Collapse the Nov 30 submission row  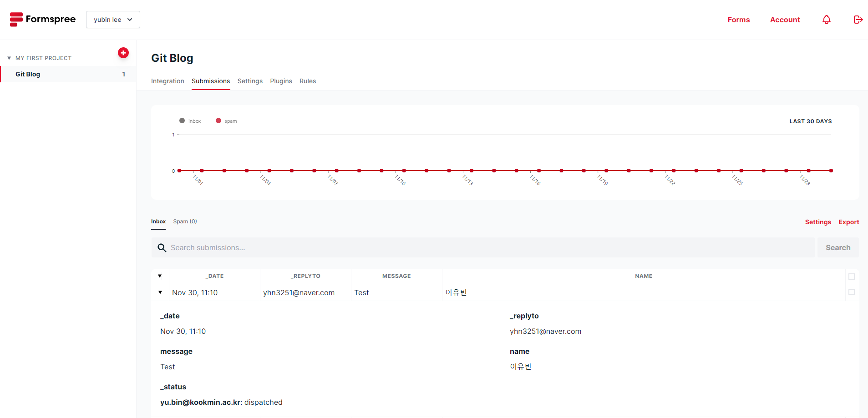click(160, 292)
